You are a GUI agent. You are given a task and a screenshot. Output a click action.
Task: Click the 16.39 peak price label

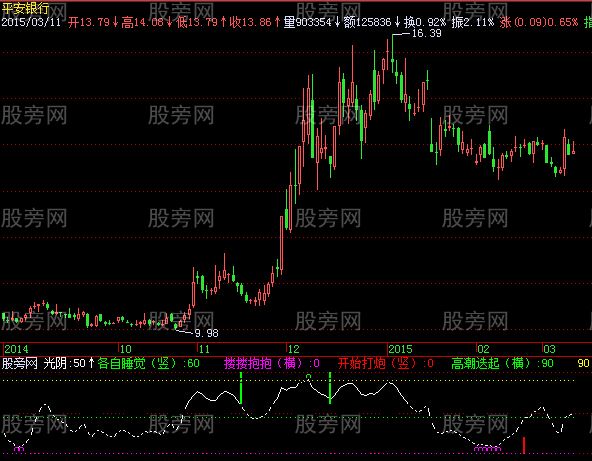426,33
